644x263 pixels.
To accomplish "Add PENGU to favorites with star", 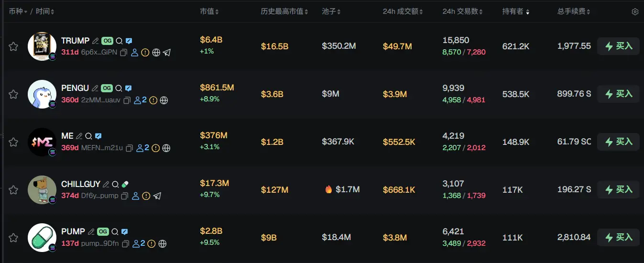I will [x=13, y=94].
